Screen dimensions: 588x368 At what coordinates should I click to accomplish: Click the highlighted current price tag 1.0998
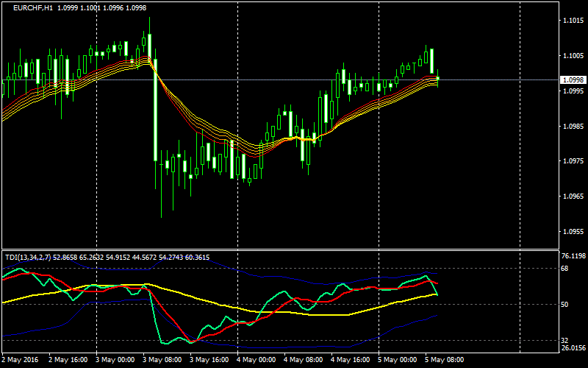[573, 79]
